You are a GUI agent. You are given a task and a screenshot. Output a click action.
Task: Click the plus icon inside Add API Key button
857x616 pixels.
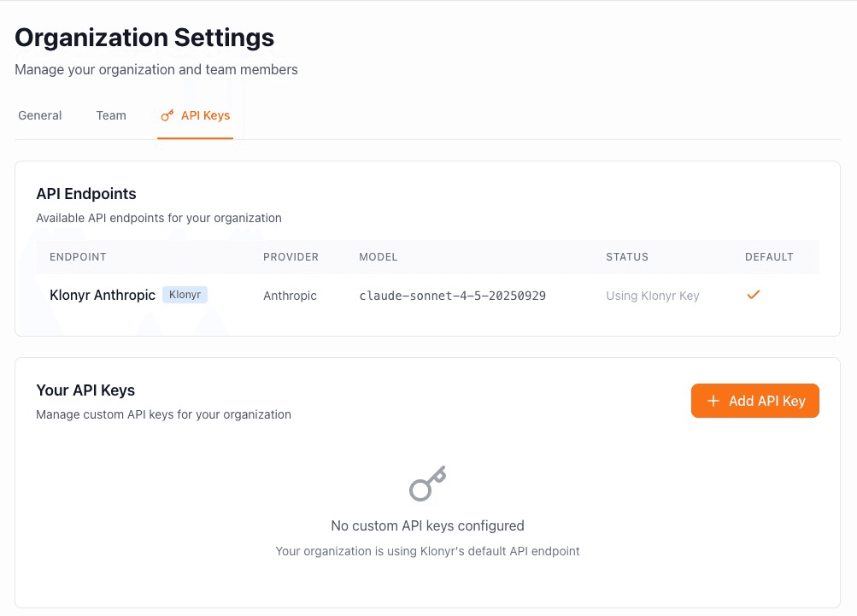point(713,401)
